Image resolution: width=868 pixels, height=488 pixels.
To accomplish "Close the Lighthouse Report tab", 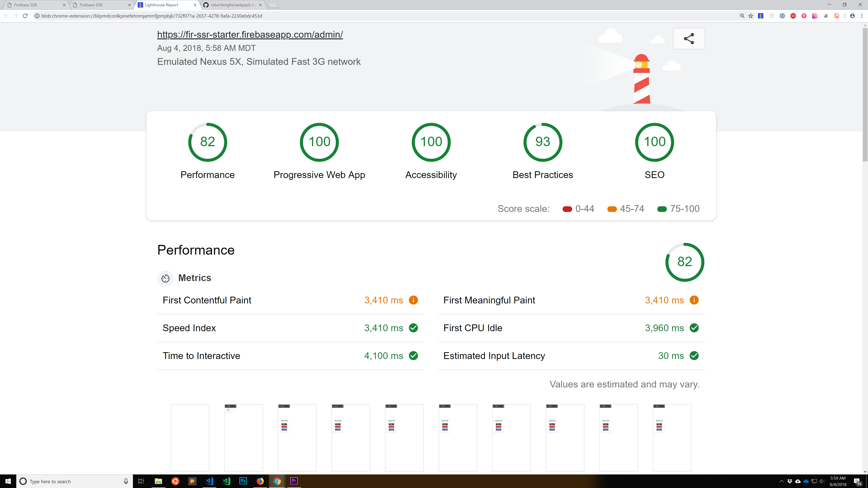I will click(x=195, y=5).
